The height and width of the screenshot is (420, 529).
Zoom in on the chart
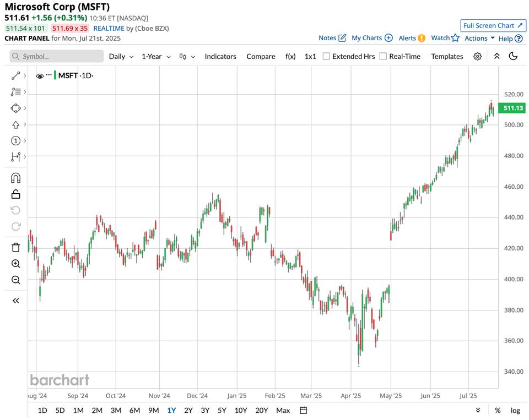pyautogui.click(x=15, y=264)
